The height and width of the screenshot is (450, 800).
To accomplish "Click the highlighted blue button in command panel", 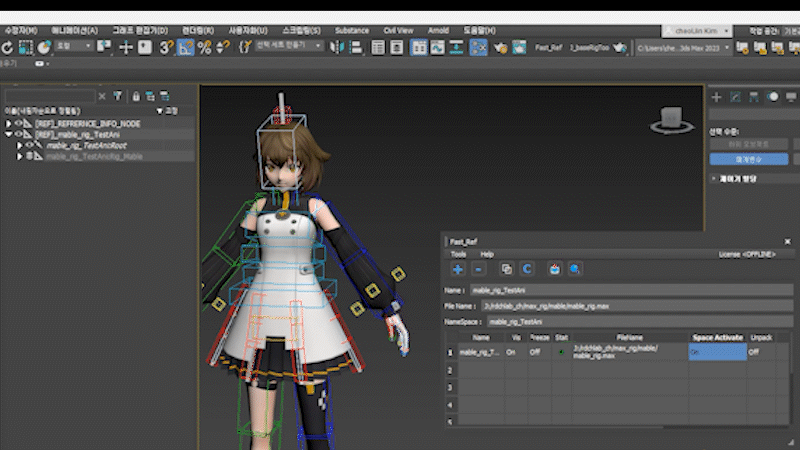I will point(748,159).
